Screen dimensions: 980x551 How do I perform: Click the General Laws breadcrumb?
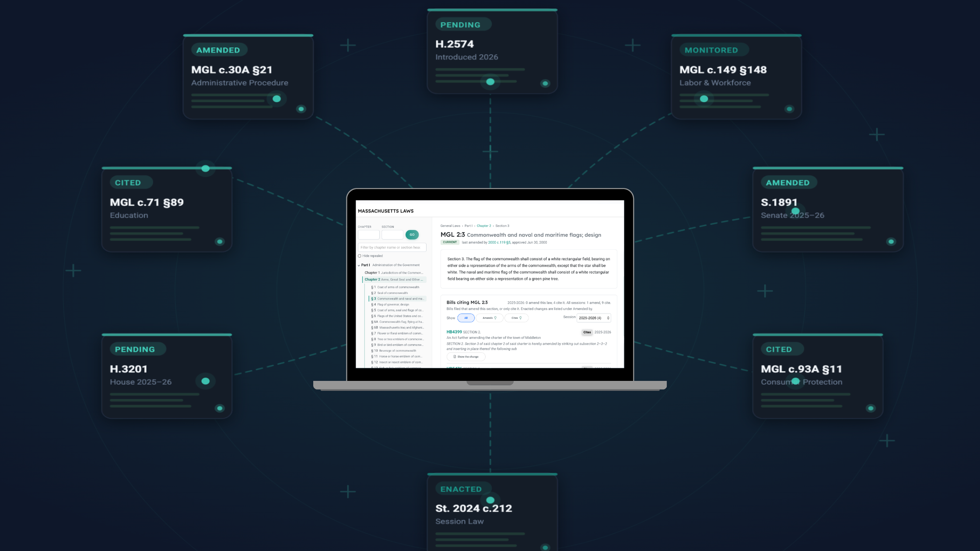pos(450,226)
